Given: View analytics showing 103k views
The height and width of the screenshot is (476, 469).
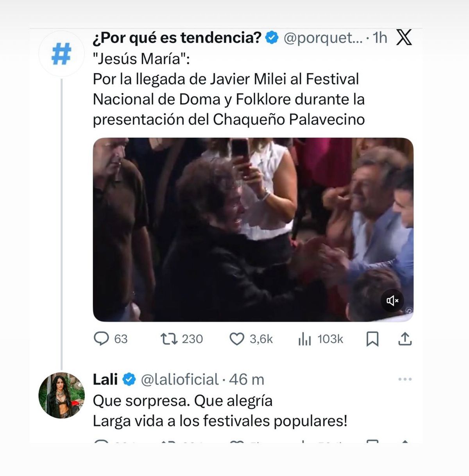Looking at the screenshot, I should coord(304,339).
